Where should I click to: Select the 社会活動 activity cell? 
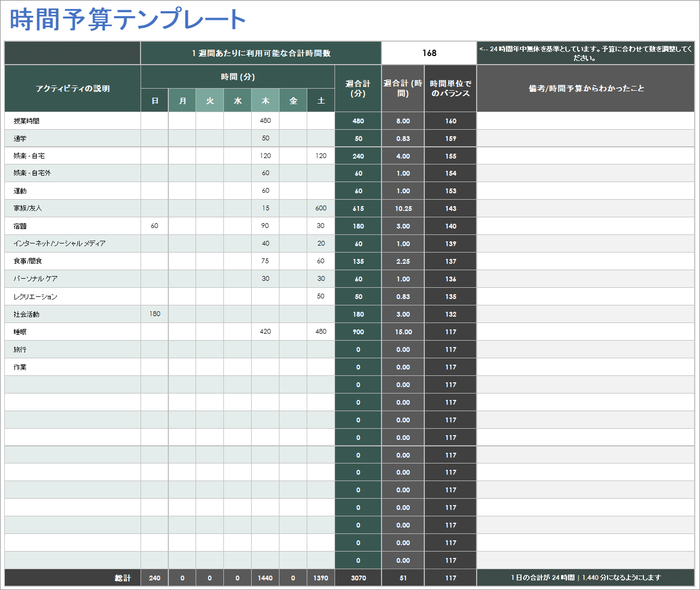[x=73, y=314]
